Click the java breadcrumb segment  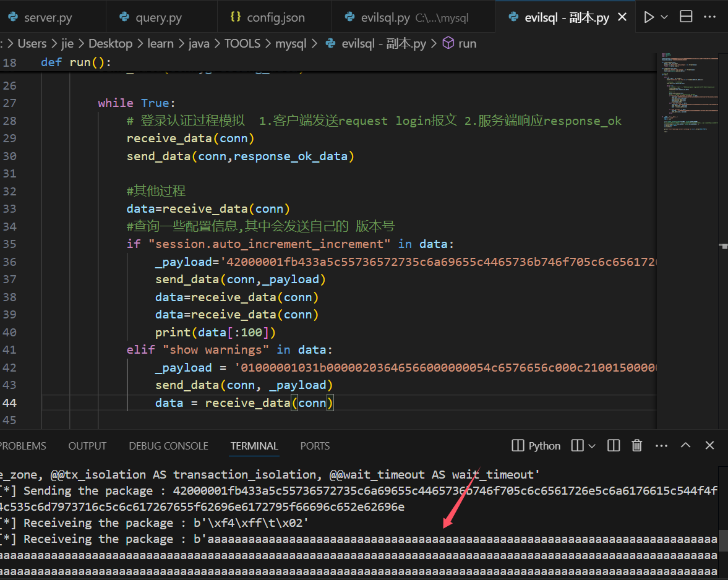click(x=199, y=44)
